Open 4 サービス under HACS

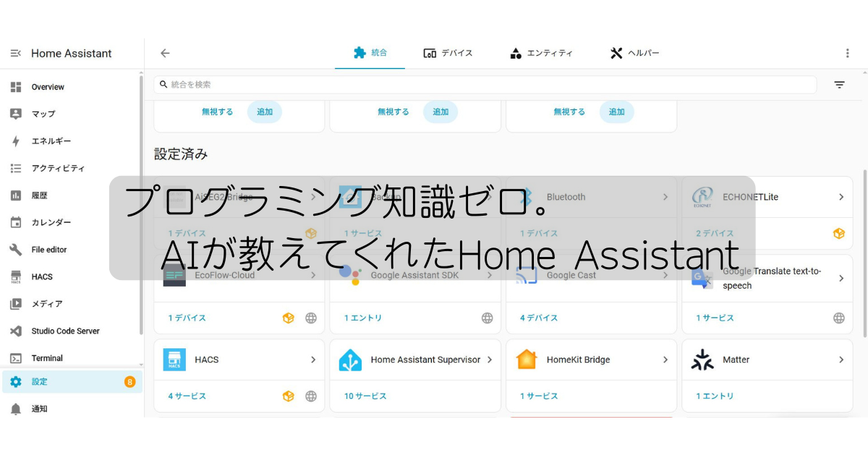[187, 396]
